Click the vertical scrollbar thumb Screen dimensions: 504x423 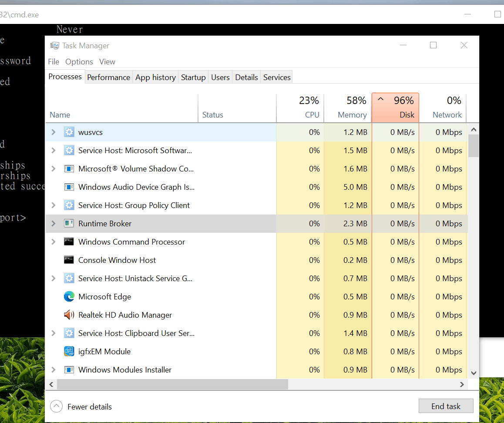(474, 146)
